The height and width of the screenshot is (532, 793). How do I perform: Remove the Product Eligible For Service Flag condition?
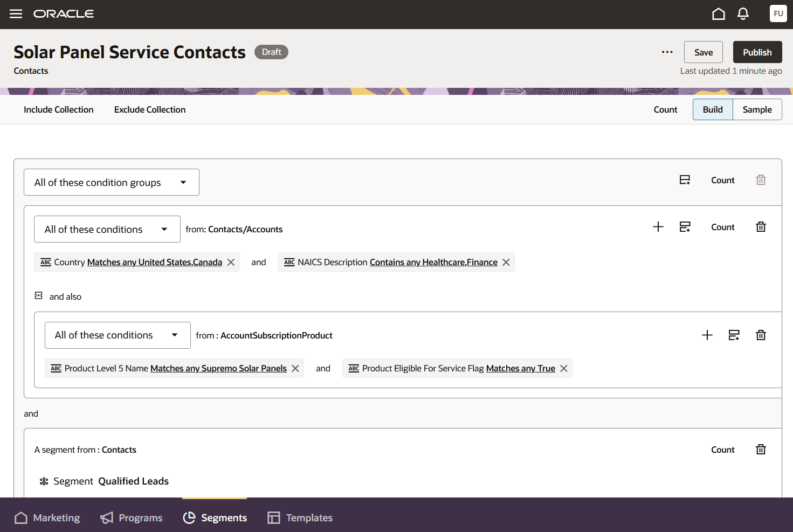tap(563, 368)
